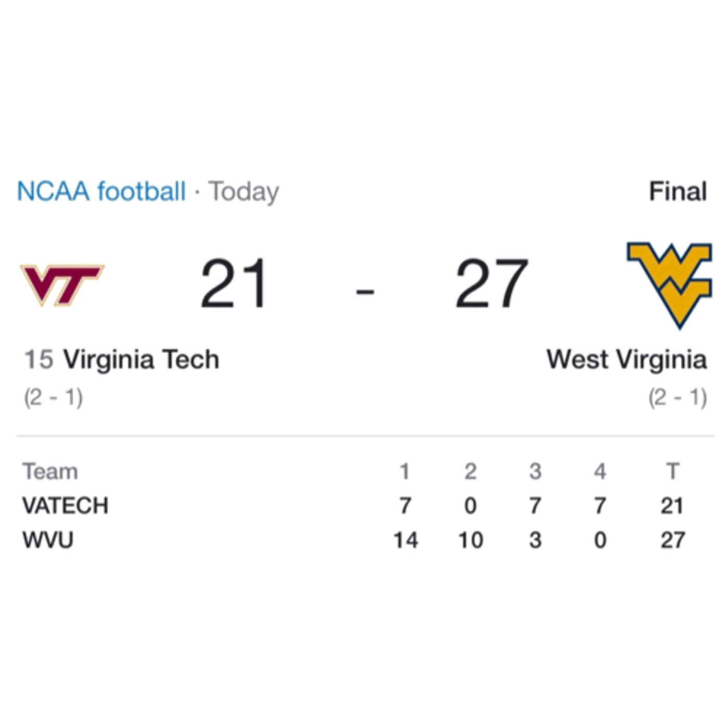Click the T total column header
Image resolution: width=728 pixels, height=728 pixels.
[x=672, y=472]
